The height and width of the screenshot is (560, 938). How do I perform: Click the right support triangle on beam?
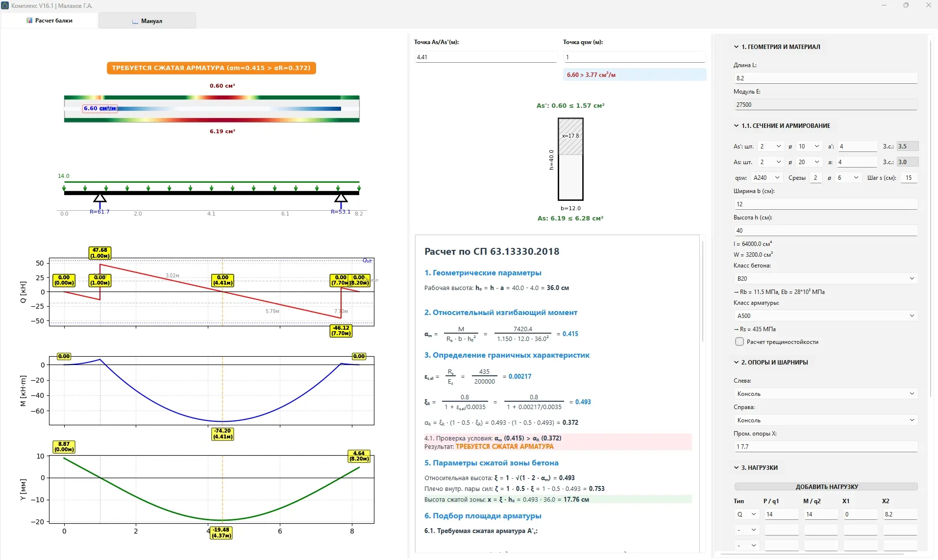point(341,198)
